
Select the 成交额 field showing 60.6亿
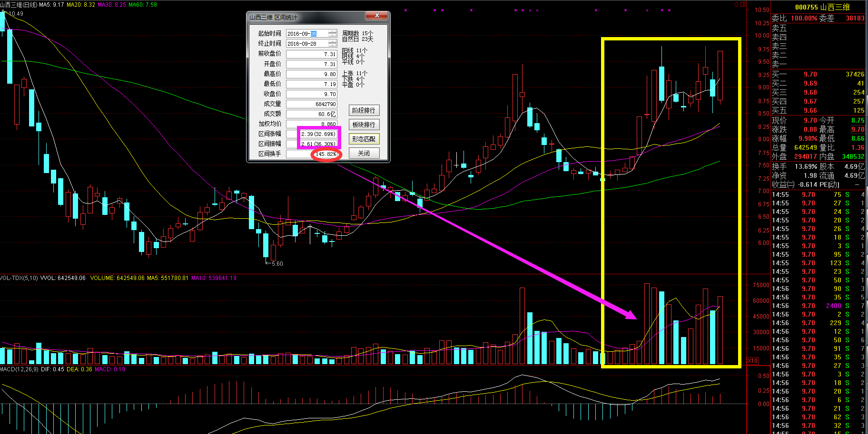pyautogui.click(x=312, y=114)
